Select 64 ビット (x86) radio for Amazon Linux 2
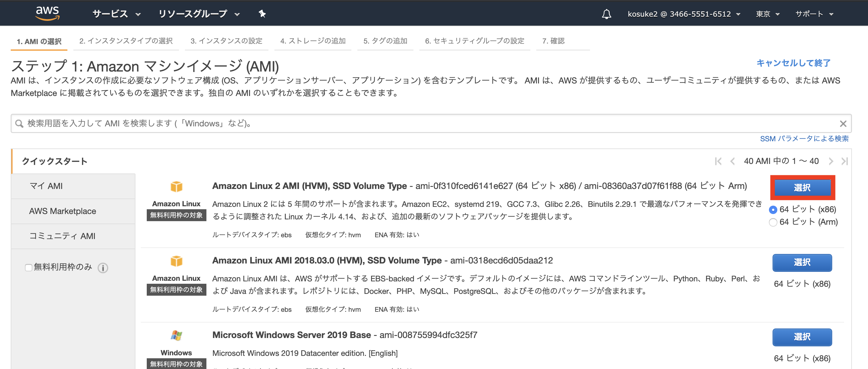 click(x=773, y=210)
